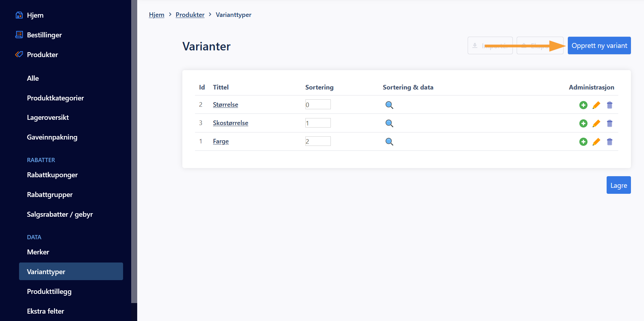Delete Farge using its trash icon
Screen dimensions: 644x321
[x=609, y=142]
